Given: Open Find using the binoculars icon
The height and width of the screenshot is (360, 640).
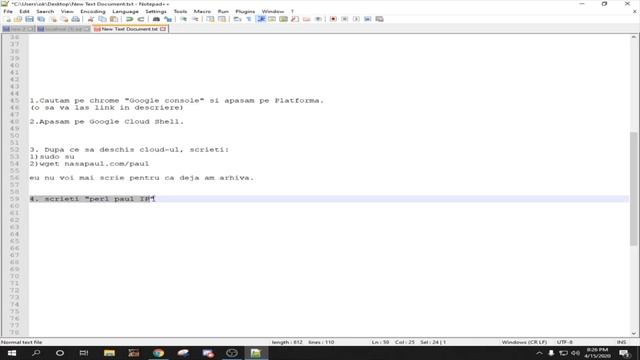Looking at the screenshot, I should click(156, 19).
